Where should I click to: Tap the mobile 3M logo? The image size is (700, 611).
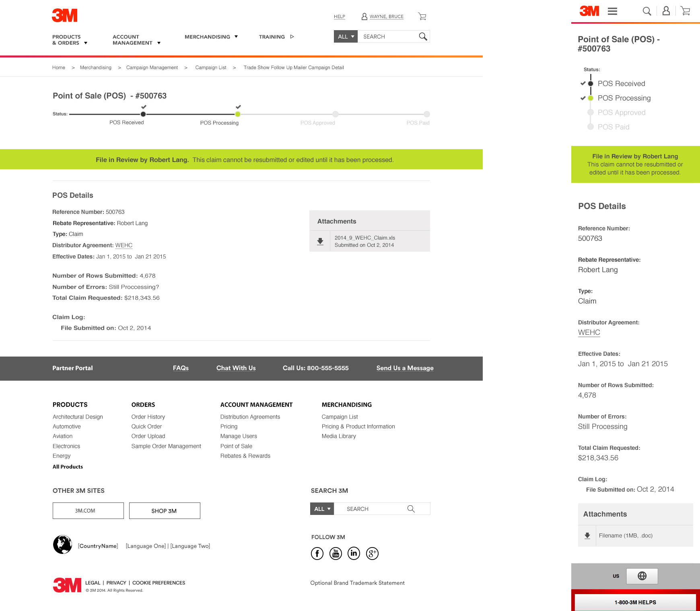(x=589, y=11)
